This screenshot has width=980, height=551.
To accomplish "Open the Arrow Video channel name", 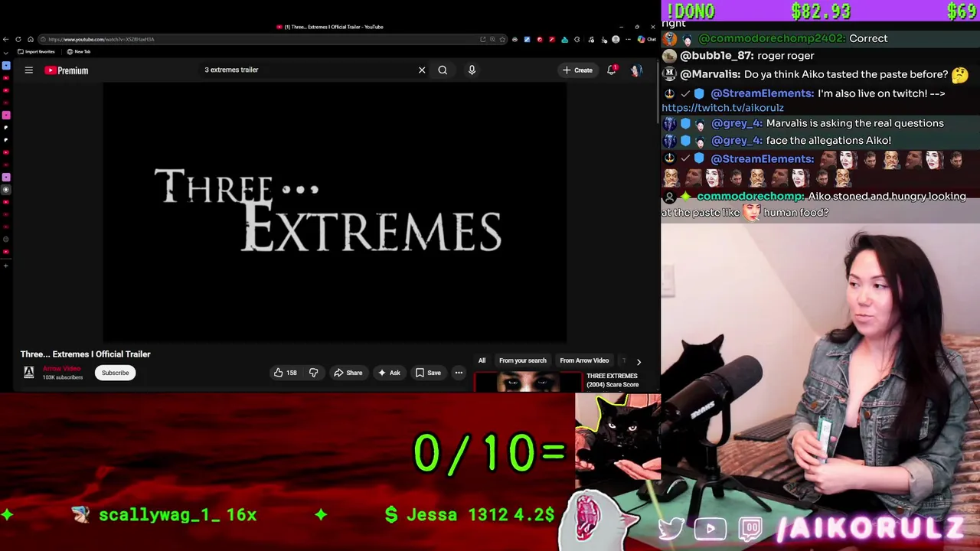I will click(61, 369).
